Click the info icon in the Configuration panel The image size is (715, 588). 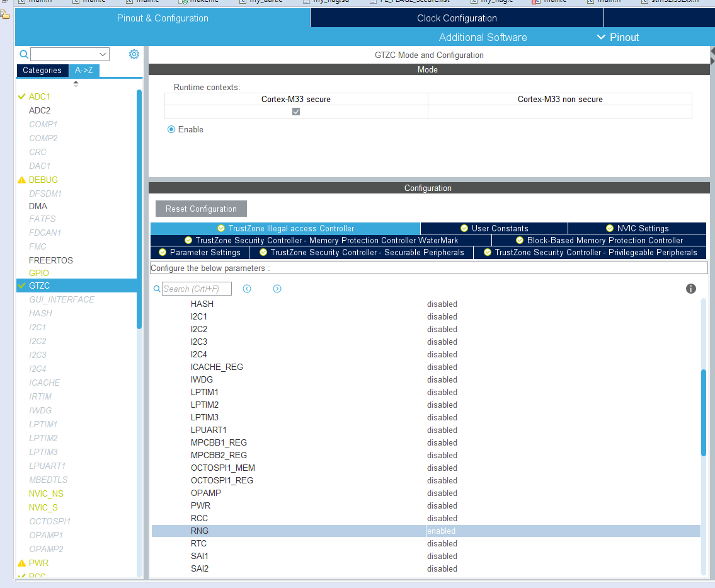coord(691,289)
